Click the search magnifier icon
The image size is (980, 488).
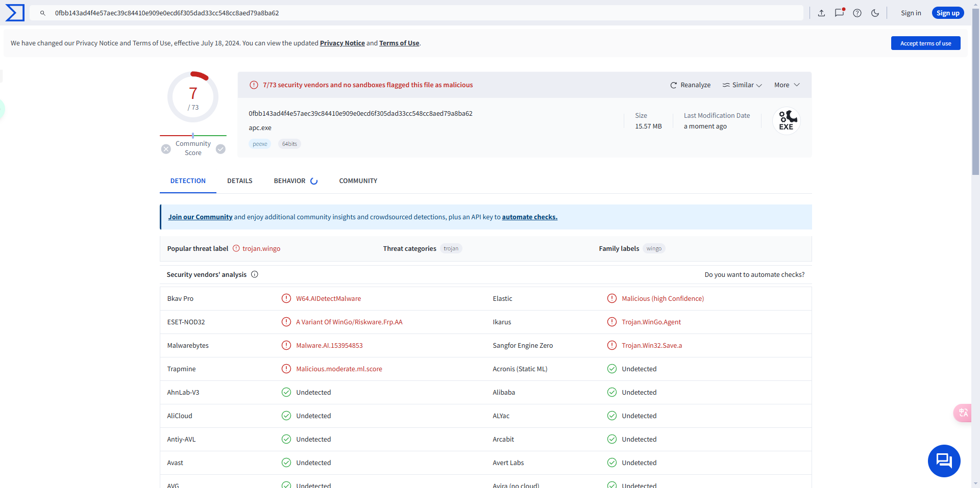tap(43, 13)
